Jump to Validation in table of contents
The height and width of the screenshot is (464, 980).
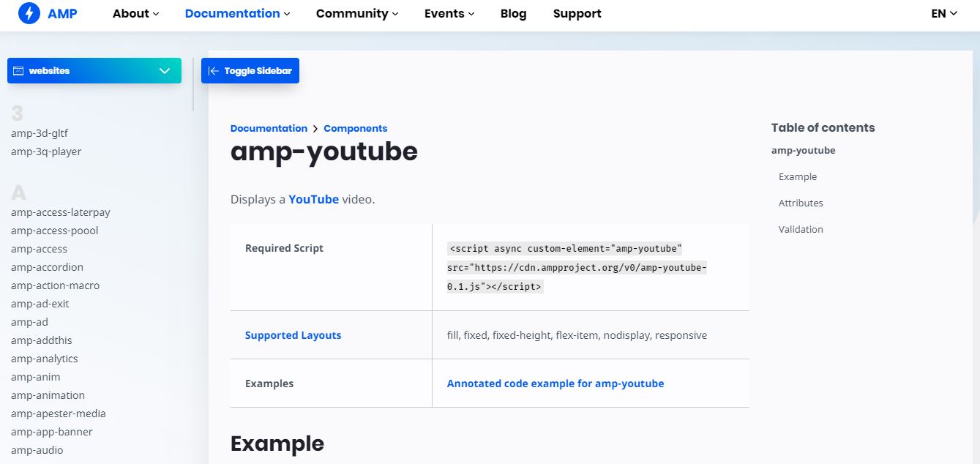(x=801, y=229)
